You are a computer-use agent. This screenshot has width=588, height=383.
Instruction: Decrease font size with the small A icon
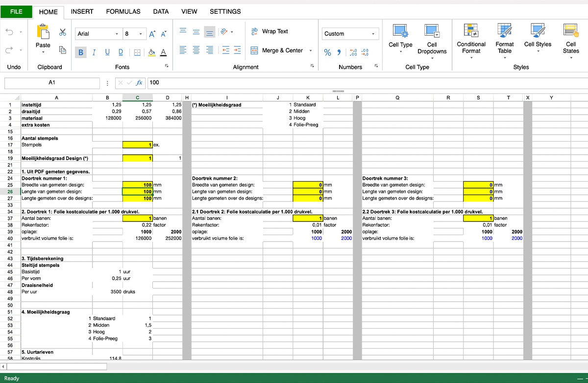tap(164, 34)
